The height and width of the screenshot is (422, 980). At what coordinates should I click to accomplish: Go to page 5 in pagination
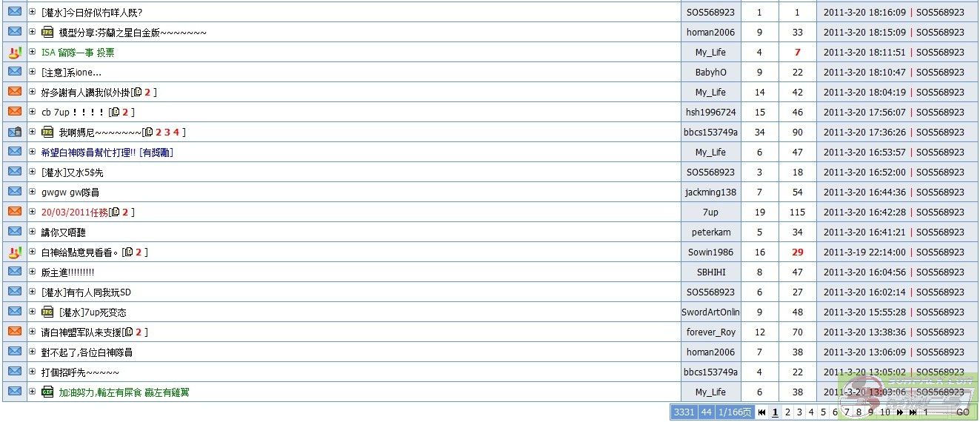click(823, 412)
